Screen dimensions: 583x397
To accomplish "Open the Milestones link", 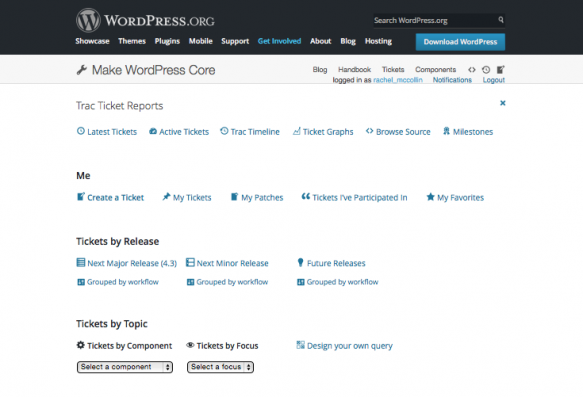I will 473,132.
